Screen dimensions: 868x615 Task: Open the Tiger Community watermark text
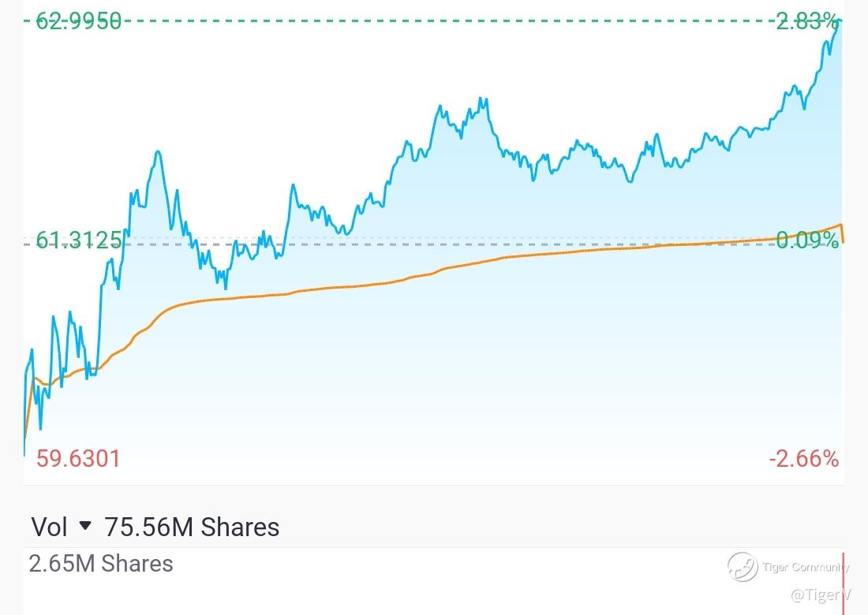click(805, 567)
